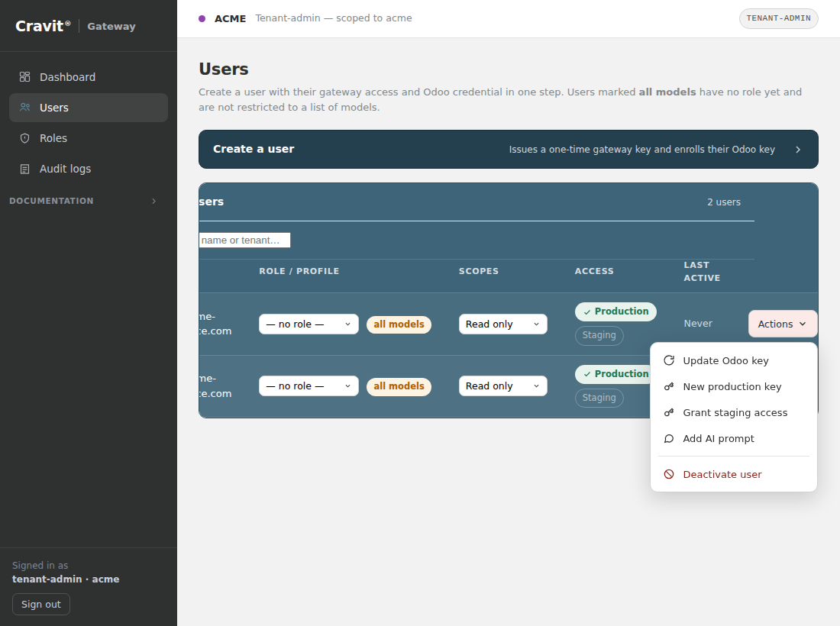
Task: Toggle Production access in the first user row
Action: pyautogui.click(x=615, y=311)
